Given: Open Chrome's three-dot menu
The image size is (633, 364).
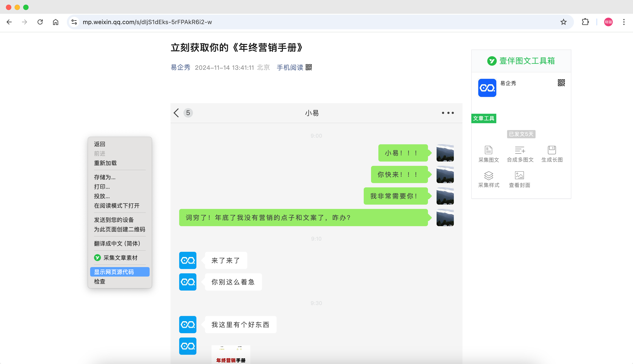Looking at the screenshot, I should 624,22.
